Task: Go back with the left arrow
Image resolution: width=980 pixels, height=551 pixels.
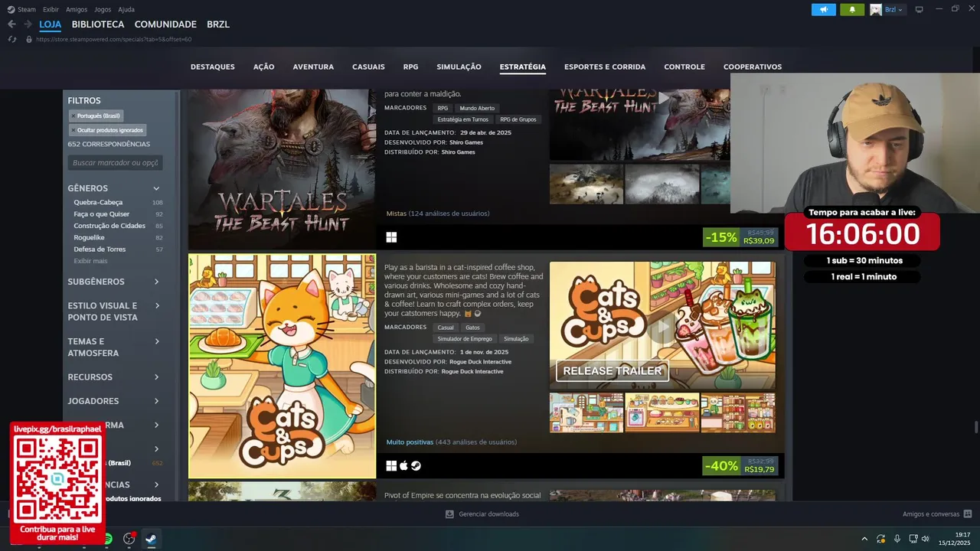Action: click(x=11, y=24)
